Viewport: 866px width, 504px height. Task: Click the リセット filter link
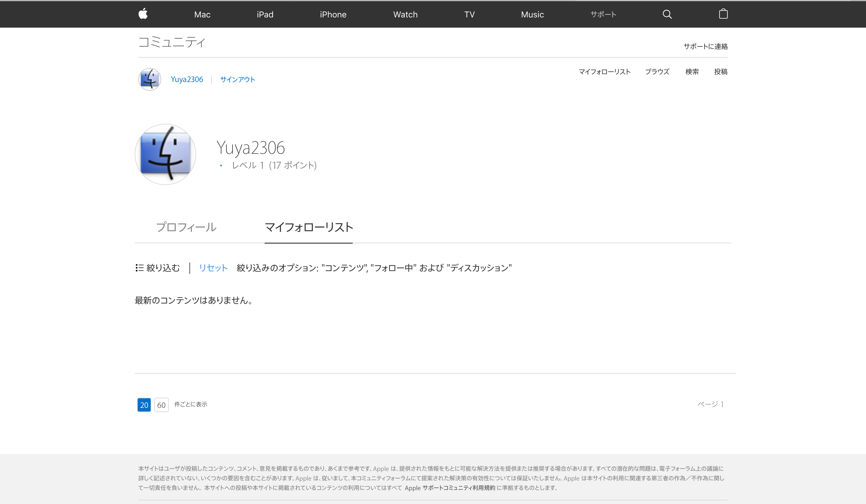(x=213, y=268)
